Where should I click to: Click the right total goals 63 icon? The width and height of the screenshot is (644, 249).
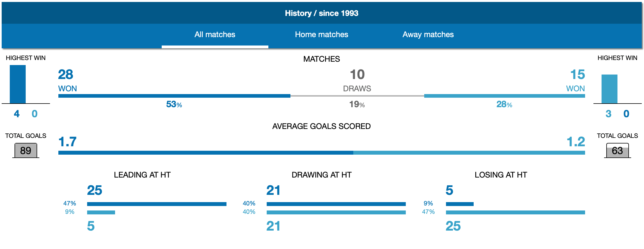coord(617,150)
